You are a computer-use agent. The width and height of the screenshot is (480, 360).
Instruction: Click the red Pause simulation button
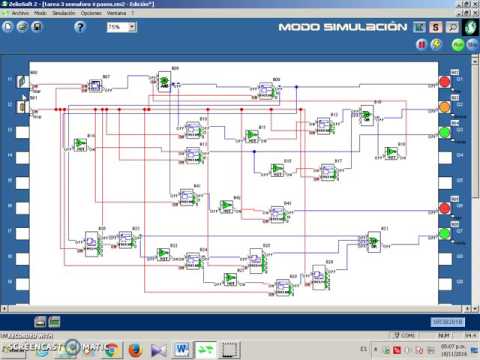pos(422,44)
